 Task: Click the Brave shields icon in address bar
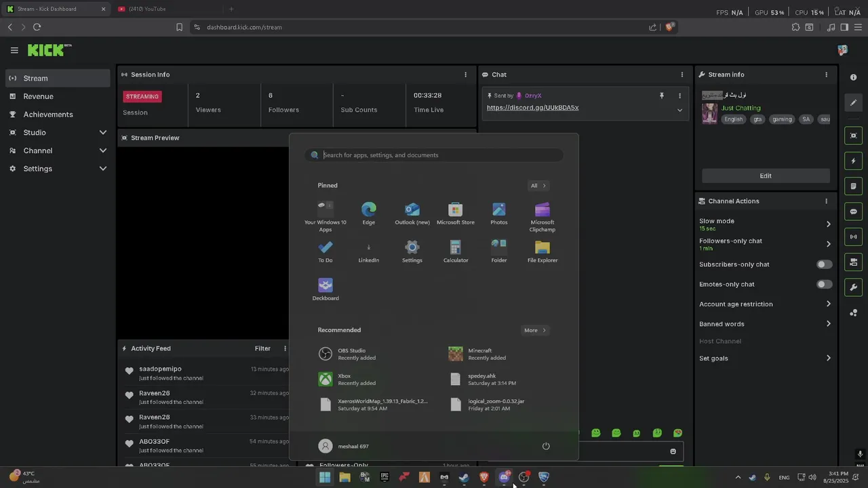pyautogui.click(x=669, y=27)
